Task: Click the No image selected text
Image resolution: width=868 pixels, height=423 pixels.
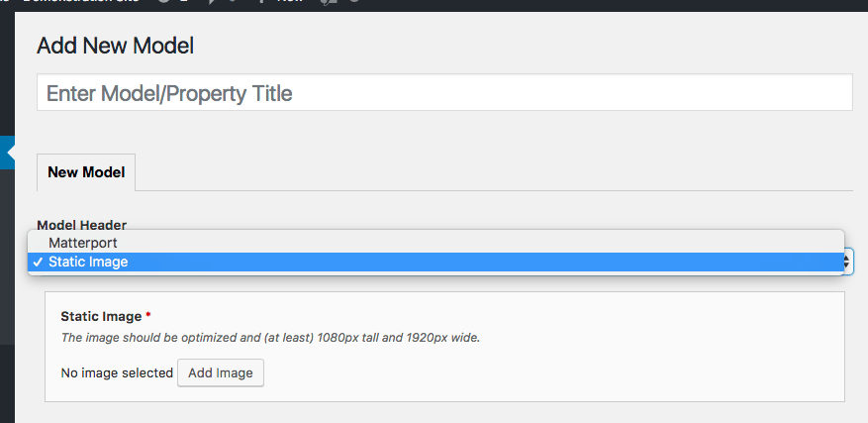Action: tap(117, 373)
